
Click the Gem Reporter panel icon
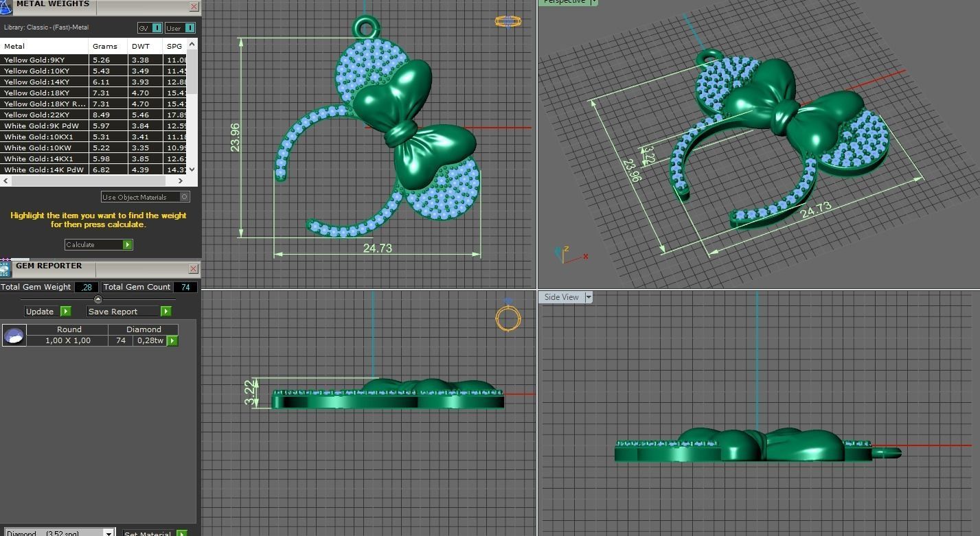pos(5,268)
